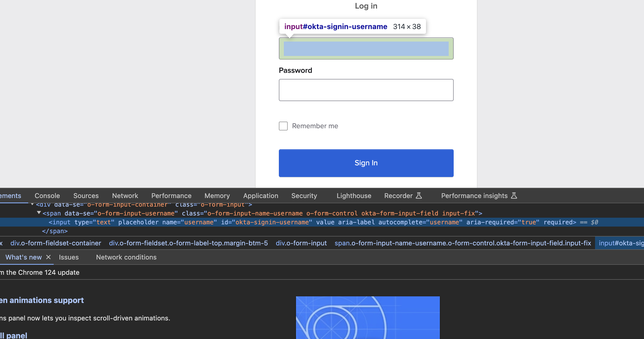Switch to the Issues drawer tab
Screen dimensions: 644x339
(x=69, y=257)
